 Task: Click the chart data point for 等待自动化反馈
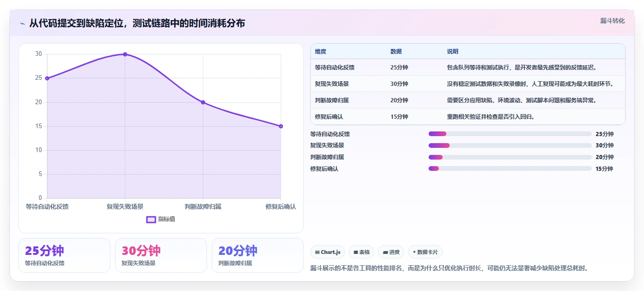coord(47,78)
